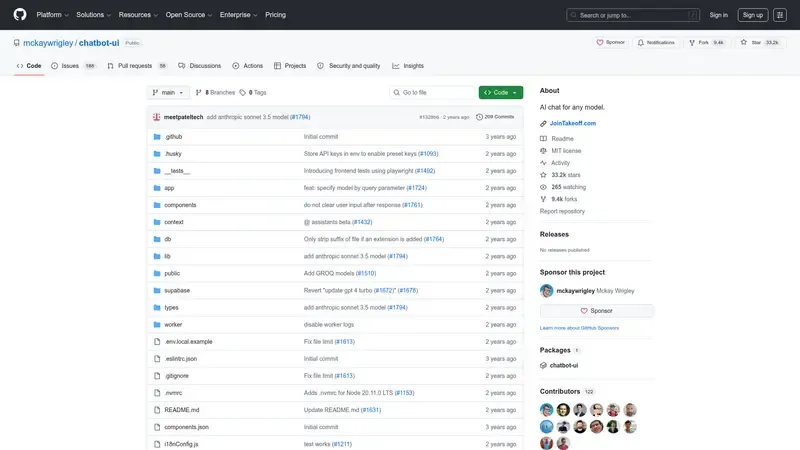800x450 pixels.
Task: Switch to the Security and quality tab
Action: (348, 66)
